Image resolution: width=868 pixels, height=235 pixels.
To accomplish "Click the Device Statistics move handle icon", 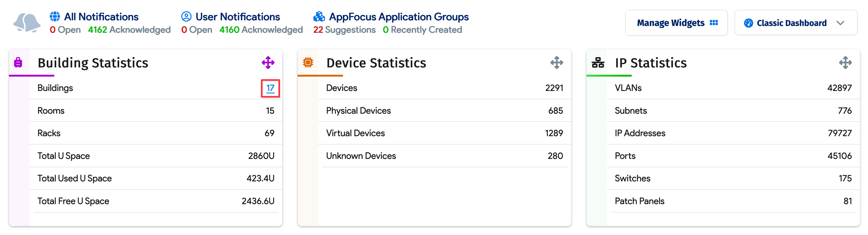I will [x=556, y=63].
